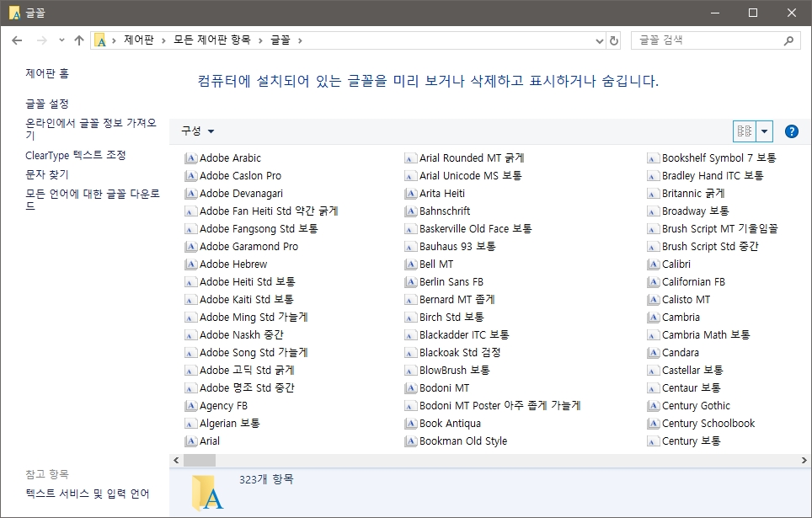812x518 pixels.
Task: Open 모든 언어에 대한 글꼴 다운로드 link
Action: (93, 200)
